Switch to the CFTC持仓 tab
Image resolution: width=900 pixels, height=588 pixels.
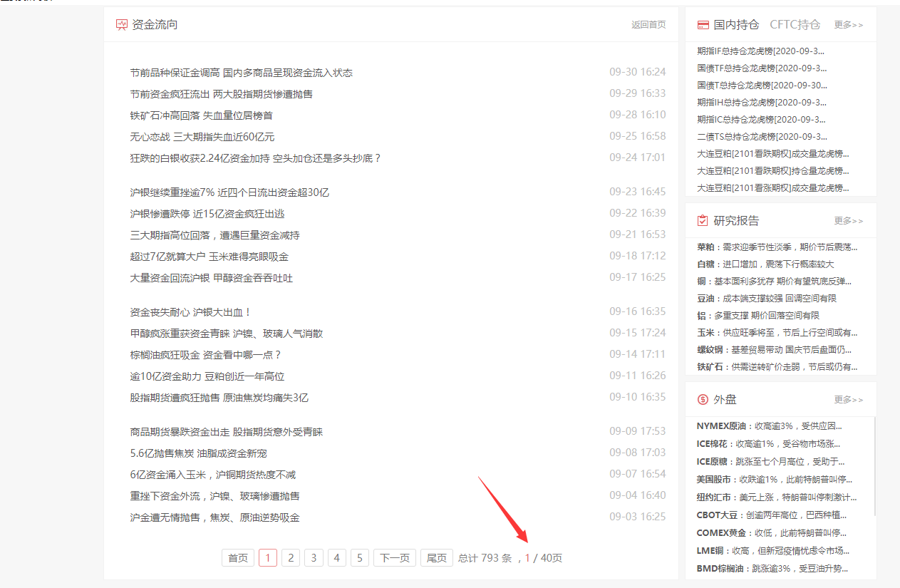click(795, 25)
